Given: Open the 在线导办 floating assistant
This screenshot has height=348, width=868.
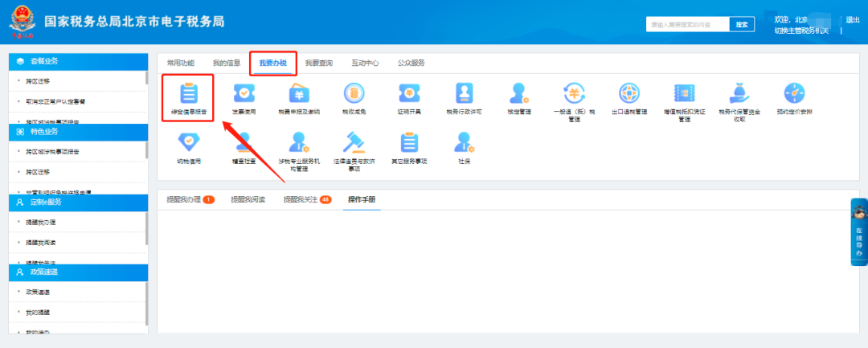Looking at the screenshot, I should coord(859,231).
